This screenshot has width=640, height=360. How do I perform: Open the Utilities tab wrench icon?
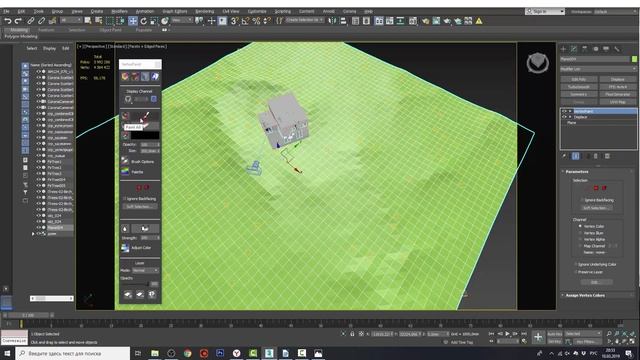(x=617, y=49)
